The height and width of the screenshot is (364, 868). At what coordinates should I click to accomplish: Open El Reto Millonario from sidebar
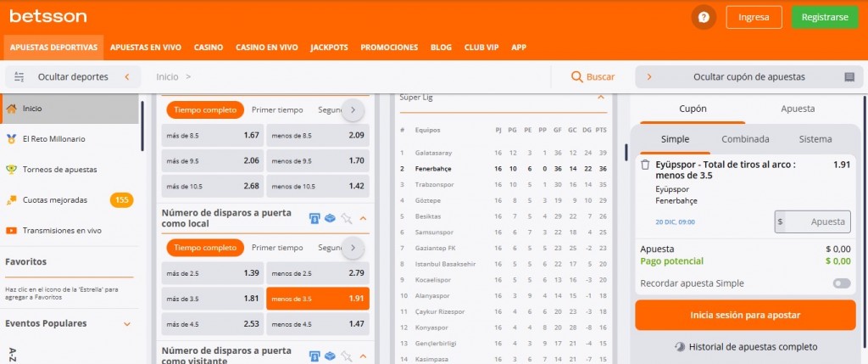53,138
